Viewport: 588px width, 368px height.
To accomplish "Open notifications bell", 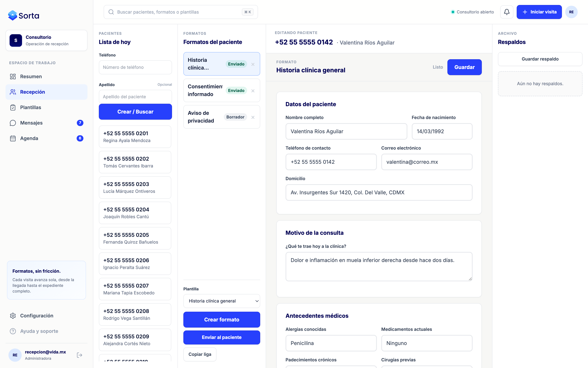I will 507,12.
